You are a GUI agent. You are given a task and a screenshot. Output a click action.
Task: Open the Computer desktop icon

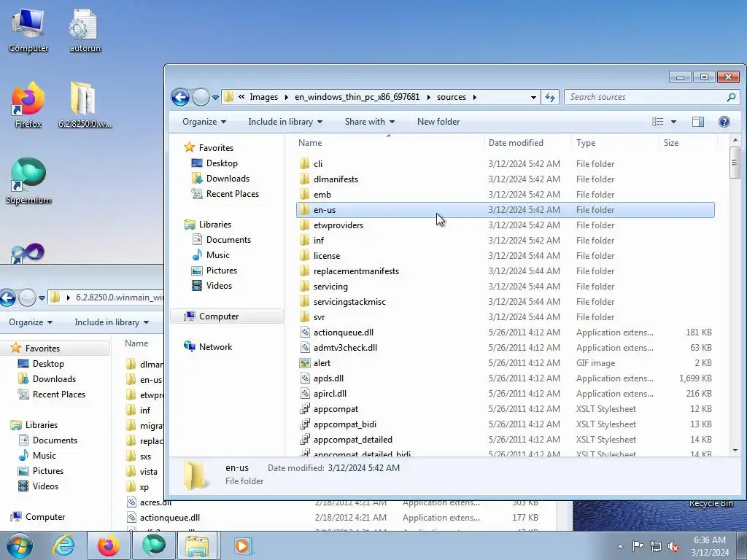point(28,30)
